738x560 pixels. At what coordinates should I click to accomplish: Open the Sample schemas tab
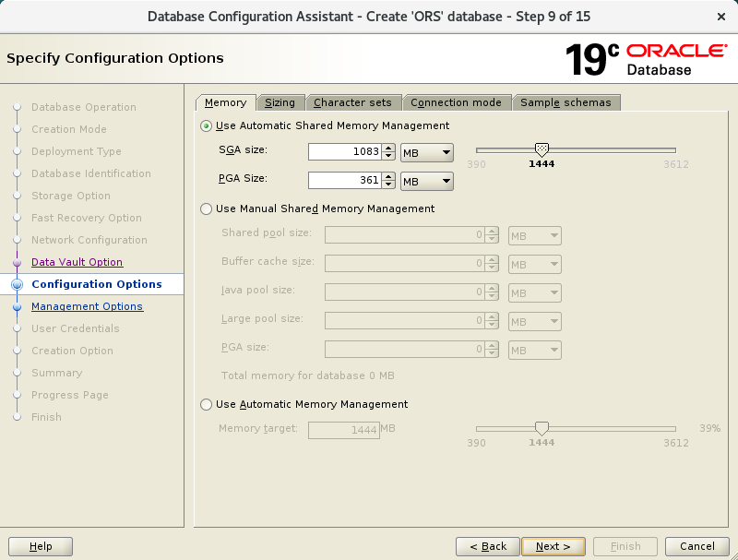pos(565,102)
